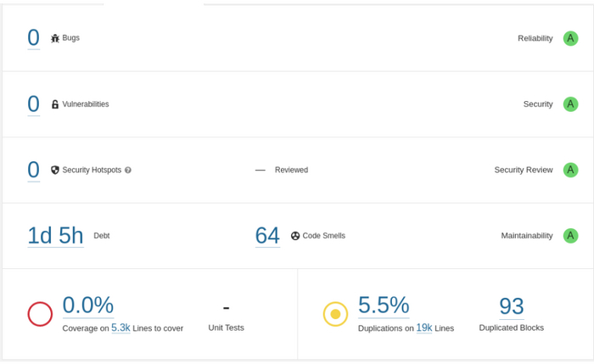Click the Bugs beetle icon
Image resolution: width=594 pixels, height=364 pixels.
coord(55,38)
